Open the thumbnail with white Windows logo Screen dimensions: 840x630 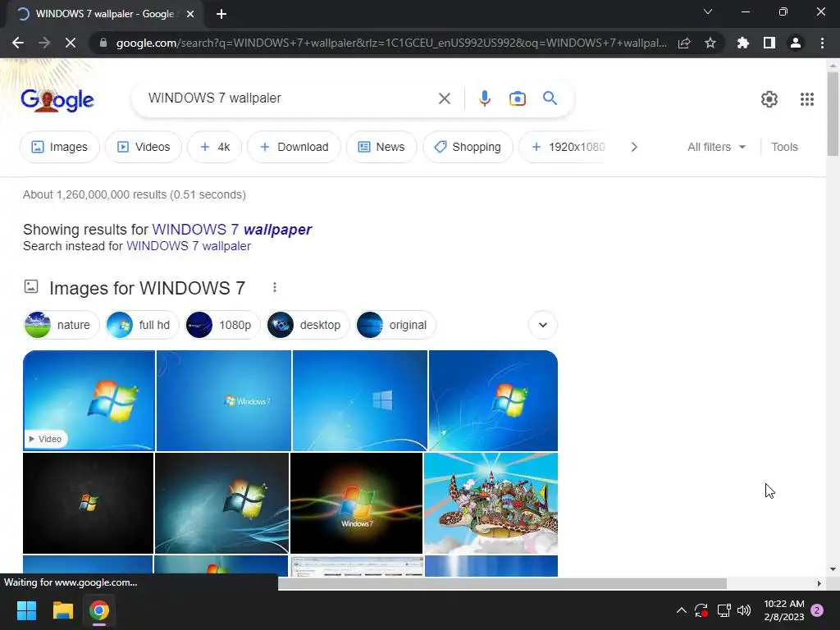(360, 400)
